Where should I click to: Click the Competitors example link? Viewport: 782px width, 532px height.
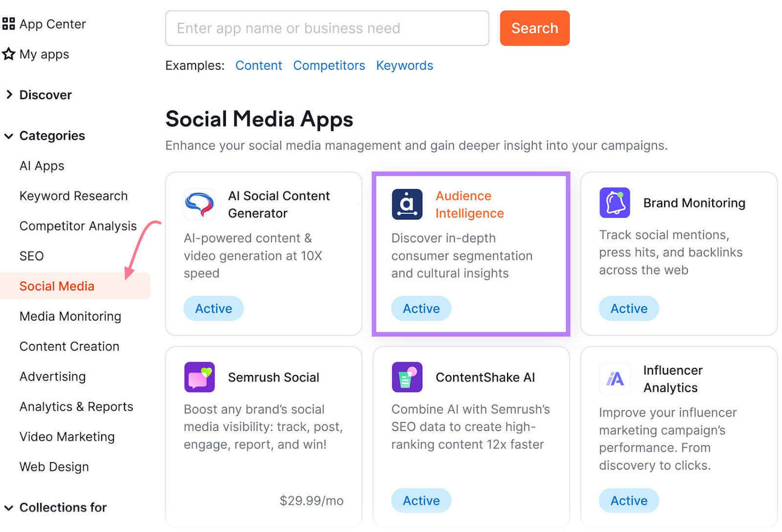coord(329,65)
